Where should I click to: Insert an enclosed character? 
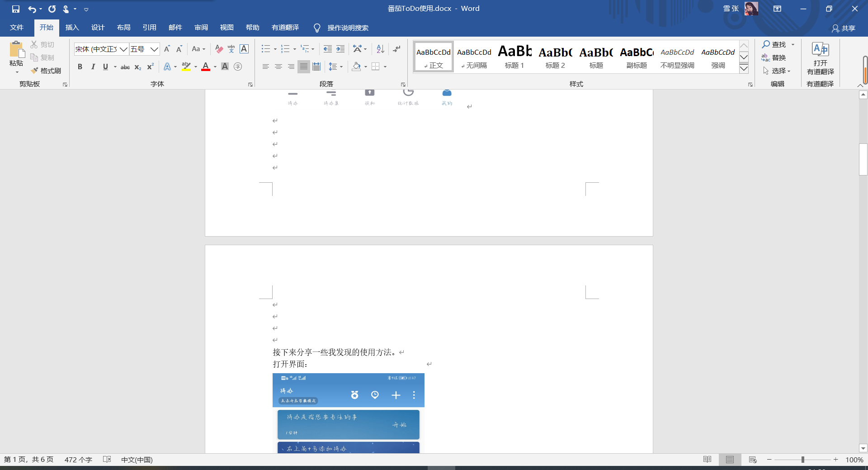click(x=238, y=66)
